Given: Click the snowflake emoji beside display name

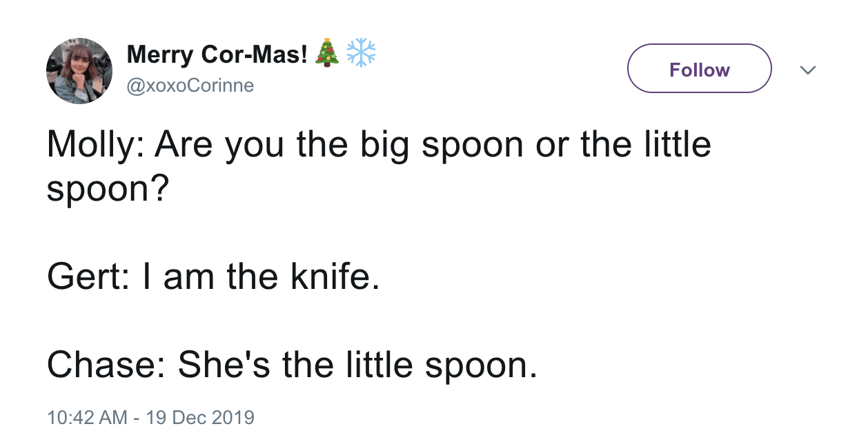Looking at the screenshot, I should (361, 53).
